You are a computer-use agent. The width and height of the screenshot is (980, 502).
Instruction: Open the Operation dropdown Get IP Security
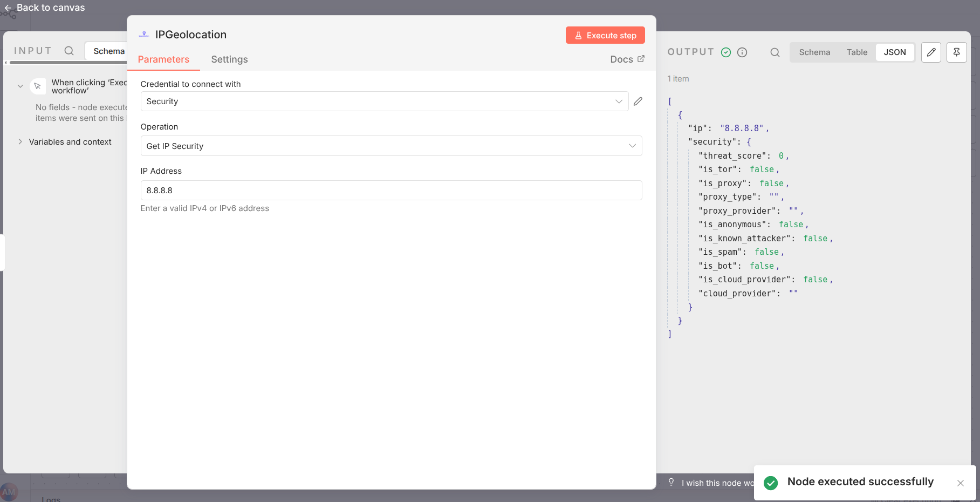[x=391, y=146]
